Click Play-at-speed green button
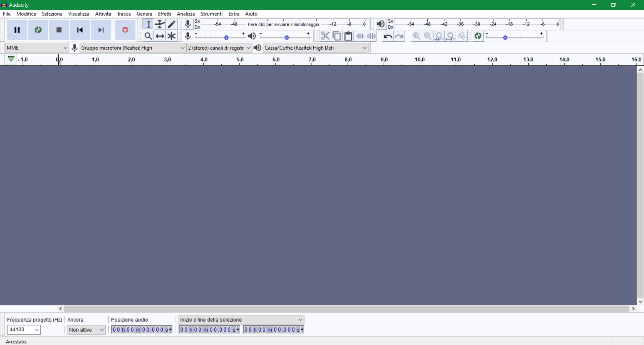Screen dimensions: 644x345 [x=478, y=36]
